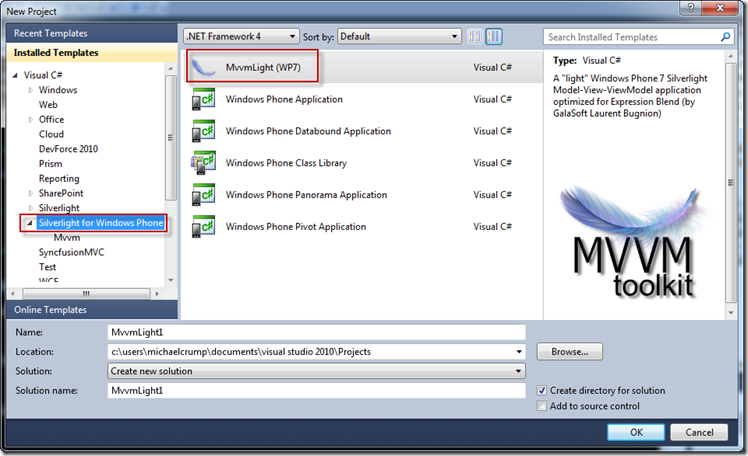This screenshot has width=748, height=456.
Task: Open the Recent Templates section
Action: pos(92,33)
